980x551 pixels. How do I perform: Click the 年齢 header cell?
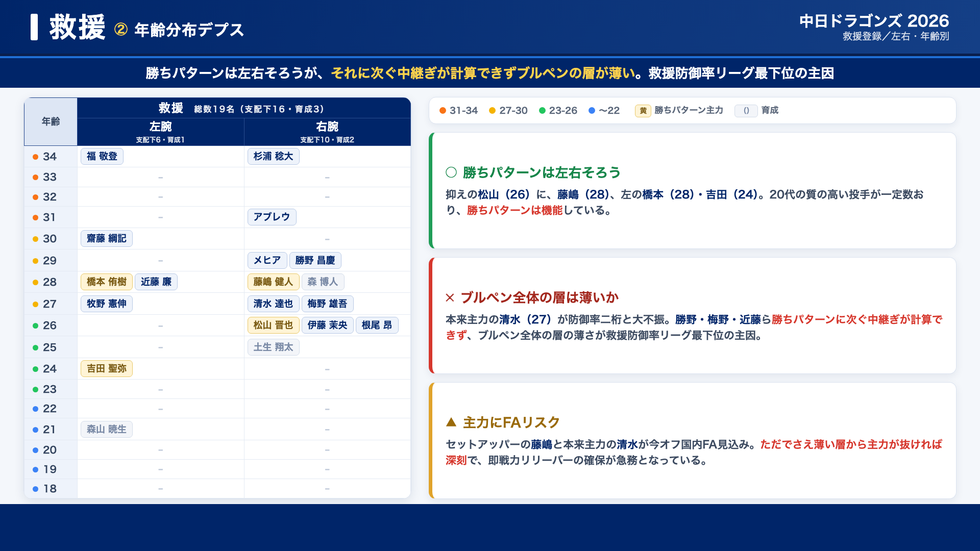point(51,121)
